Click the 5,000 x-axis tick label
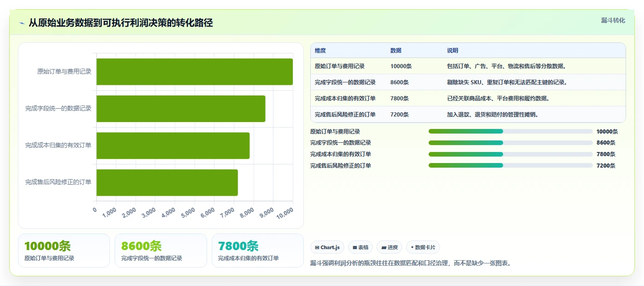Image resolution: width=644 pixels, height=286 pixels. click(x=188, y=213)
